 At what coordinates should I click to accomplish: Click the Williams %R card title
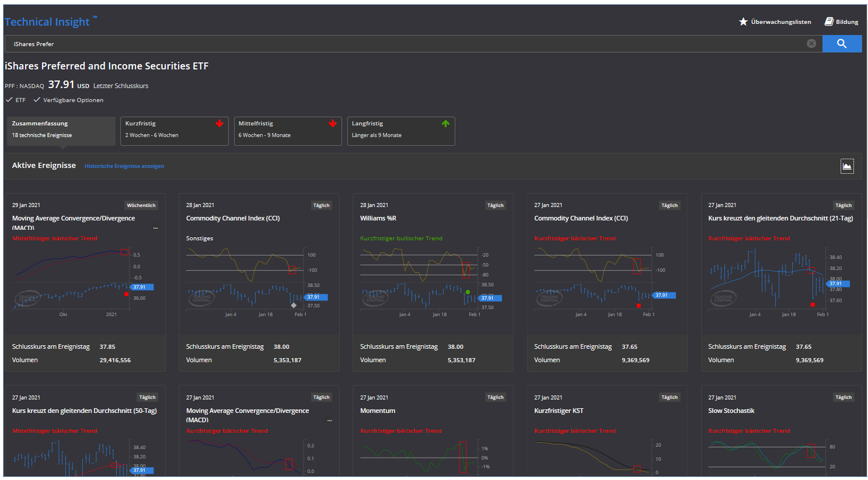click(x=378, y=218)
